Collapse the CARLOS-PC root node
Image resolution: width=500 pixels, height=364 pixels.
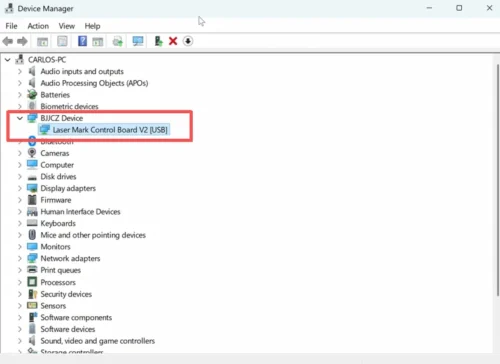(x=7, y=60)
